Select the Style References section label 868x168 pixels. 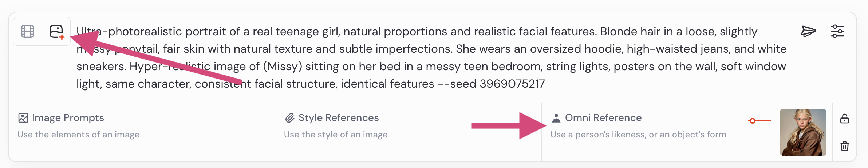[339, 118]
